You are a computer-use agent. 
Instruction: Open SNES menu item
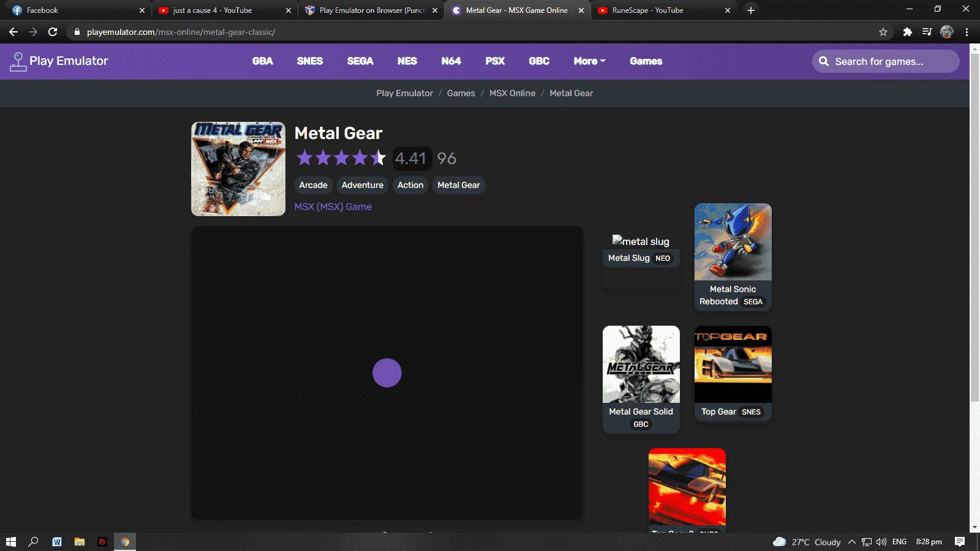310,61
